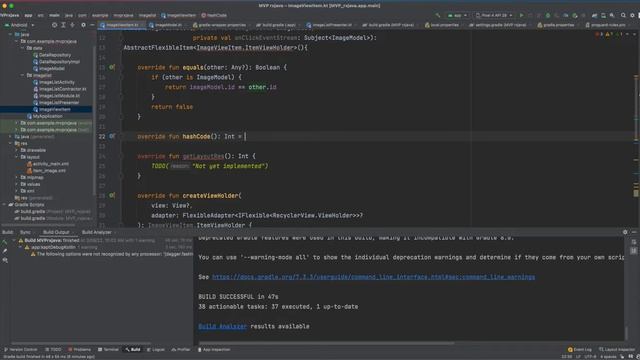
Task: Click Collapse All icon in Project panel
Action: point(72,25)
